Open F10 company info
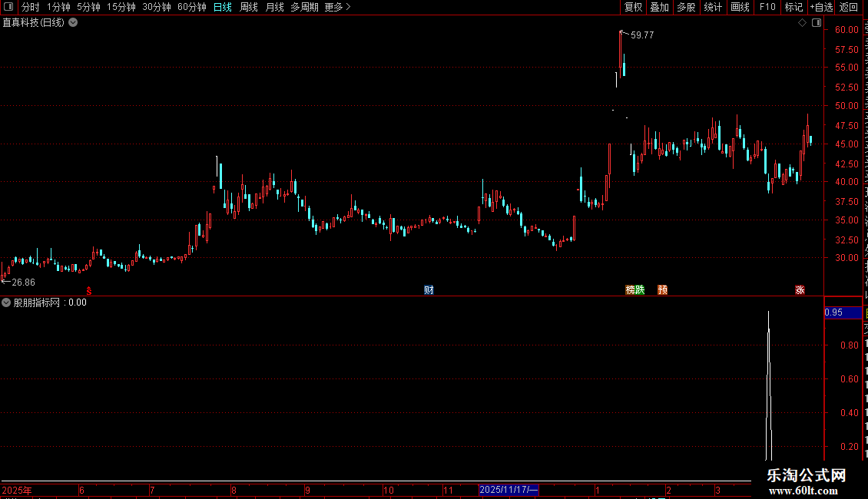 (767, 7)
